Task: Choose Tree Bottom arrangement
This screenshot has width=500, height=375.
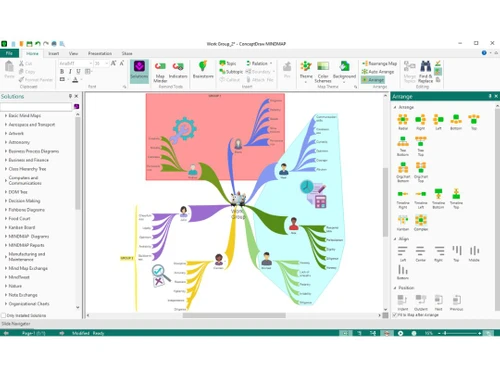Action: pyautogui.click(x=403, y=146)
